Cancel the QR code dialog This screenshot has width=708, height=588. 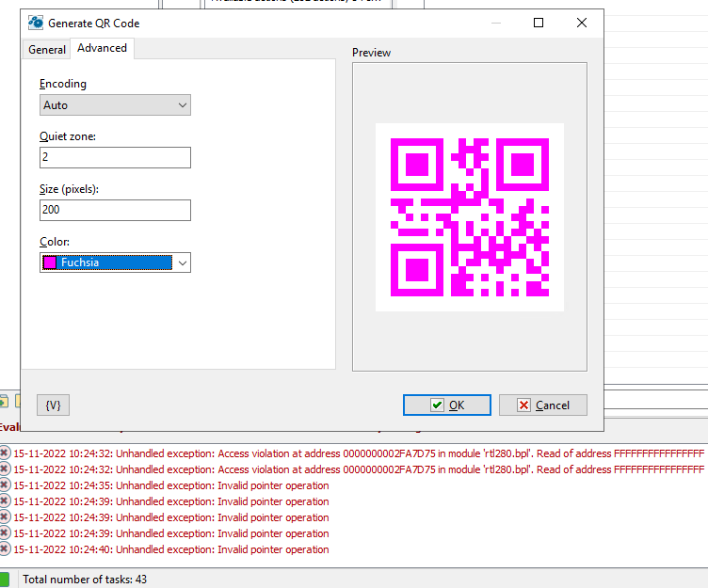[x=542, y=405]
